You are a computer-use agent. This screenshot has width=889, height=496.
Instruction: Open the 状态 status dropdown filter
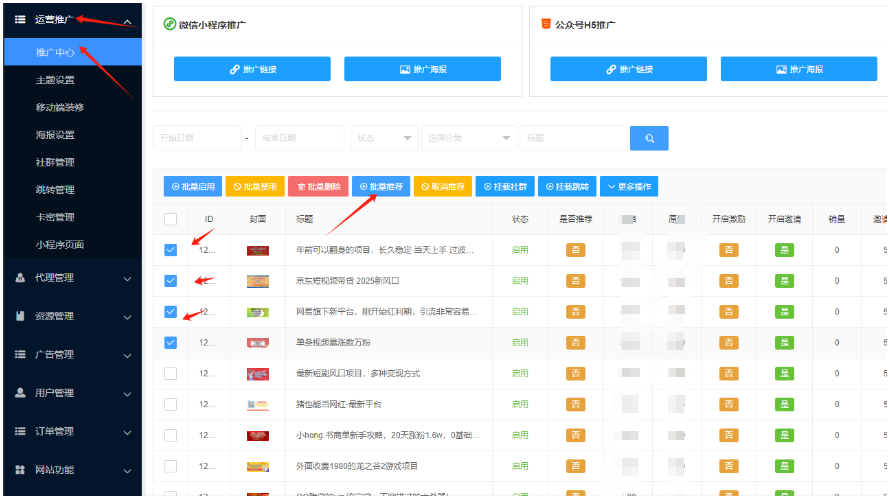[383, 138]
